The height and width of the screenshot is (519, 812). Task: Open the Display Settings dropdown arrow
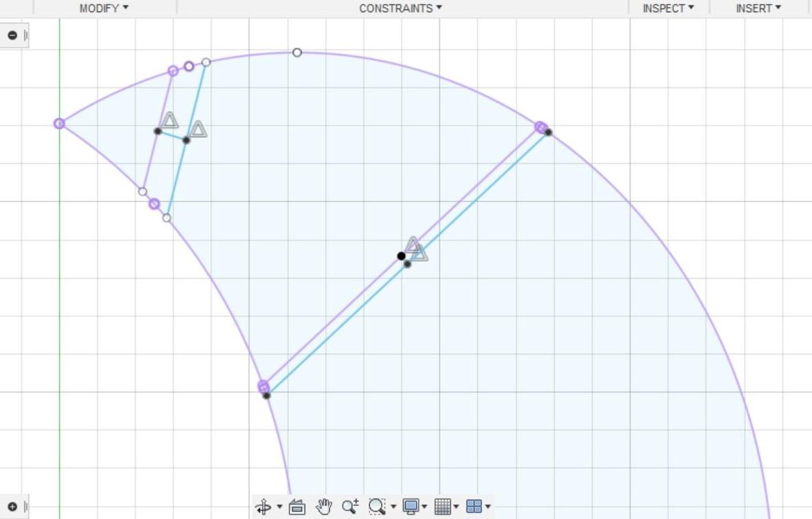tap(425, 507)
